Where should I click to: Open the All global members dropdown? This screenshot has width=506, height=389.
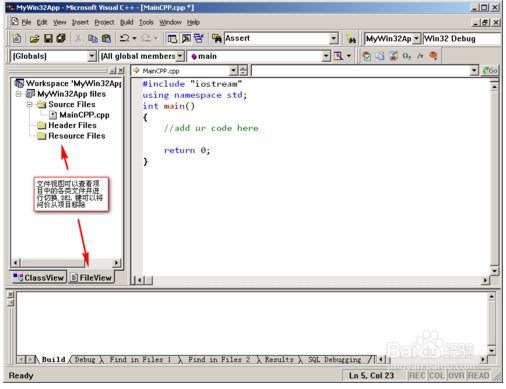coord(180,56)
